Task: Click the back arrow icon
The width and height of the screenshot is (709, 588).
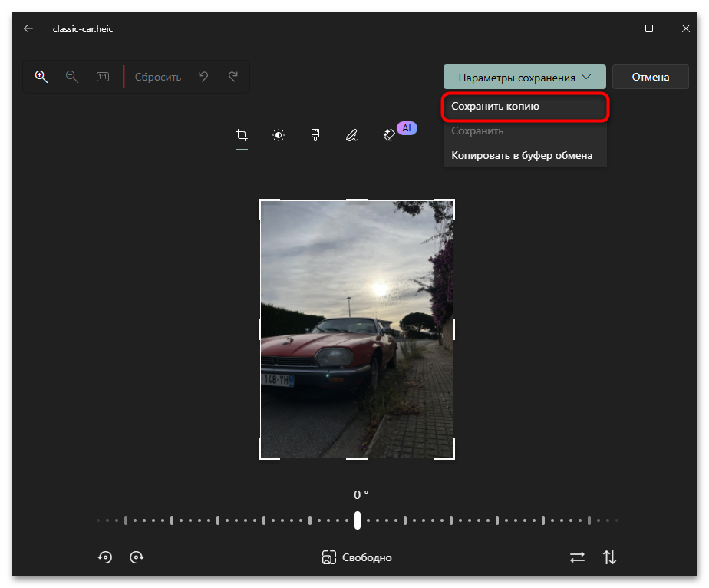Action: (28, 28)
